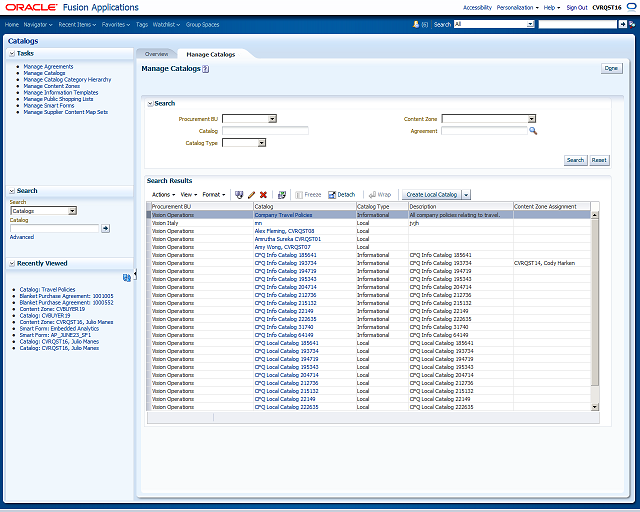Click the global search go arrow
This screenshot has width=640, height=512.
[622, 24]
